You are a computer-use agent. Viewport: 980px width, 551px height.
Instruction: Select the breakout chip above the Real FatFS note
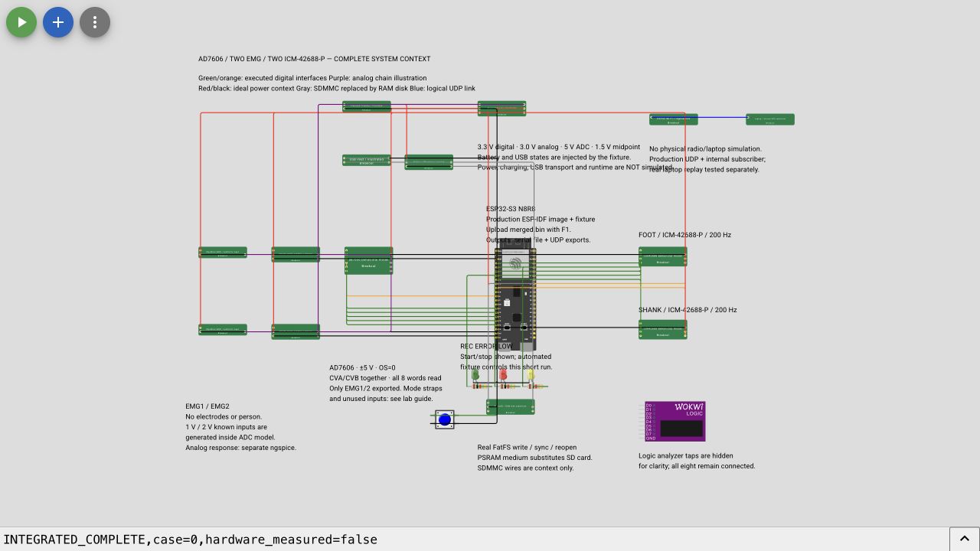[x=511, y=407]
